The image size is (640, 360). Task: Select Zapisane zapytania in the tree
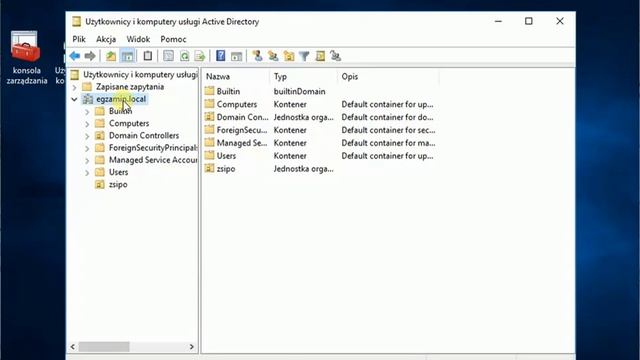(x=130, y=87)
